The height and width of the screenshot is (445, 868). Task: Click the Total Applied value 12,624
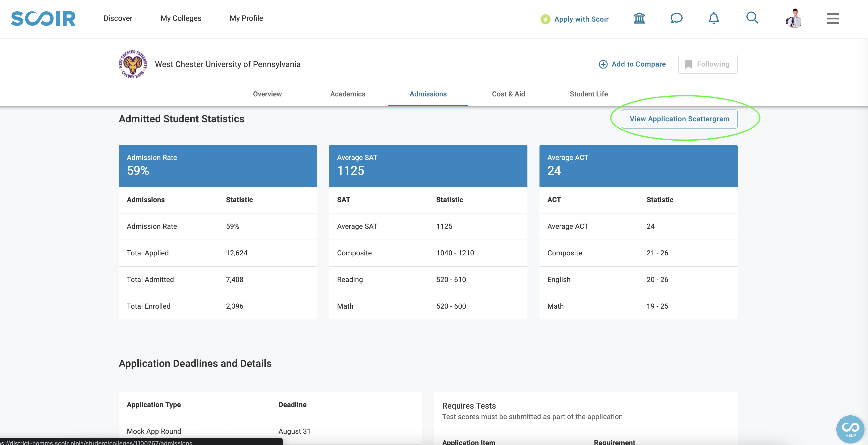[237, 253]
